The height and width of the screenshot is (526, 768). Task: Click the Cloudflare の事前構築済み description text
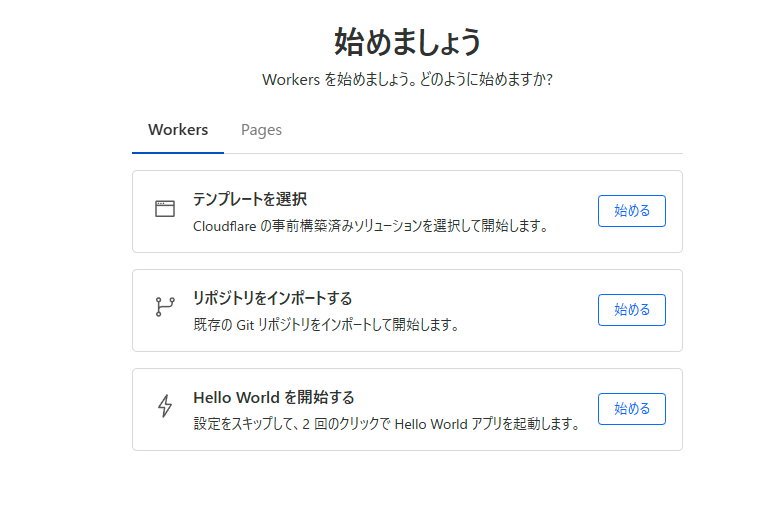[x=371, y=226]
